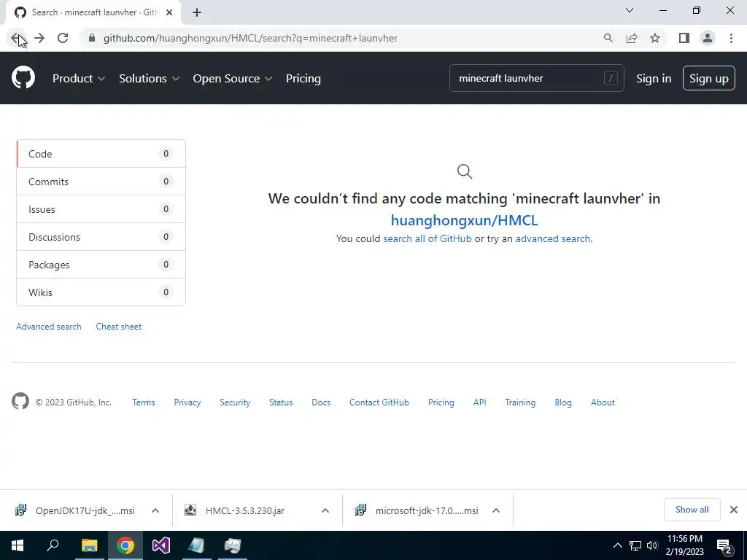
Task: Open the browser side panel icon
Action: pyautogui.click(x=684, y=38)
